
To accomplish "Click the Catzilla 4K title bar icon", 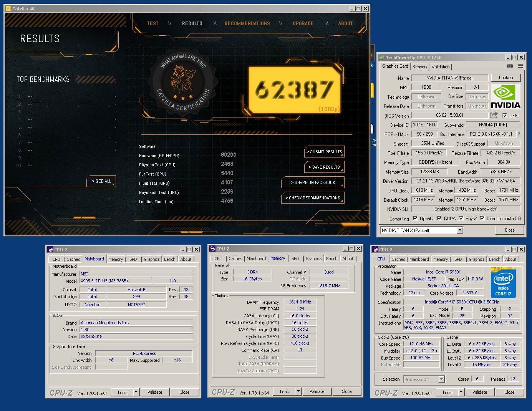I will [x=8, y=8].
